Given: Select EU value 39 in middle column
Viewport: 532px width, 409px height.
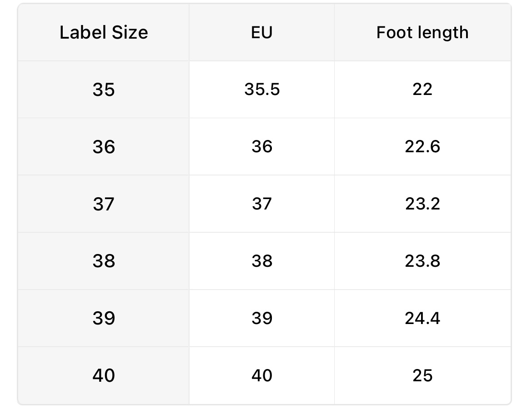Looking at the screenshot, I should coord(262,319).
